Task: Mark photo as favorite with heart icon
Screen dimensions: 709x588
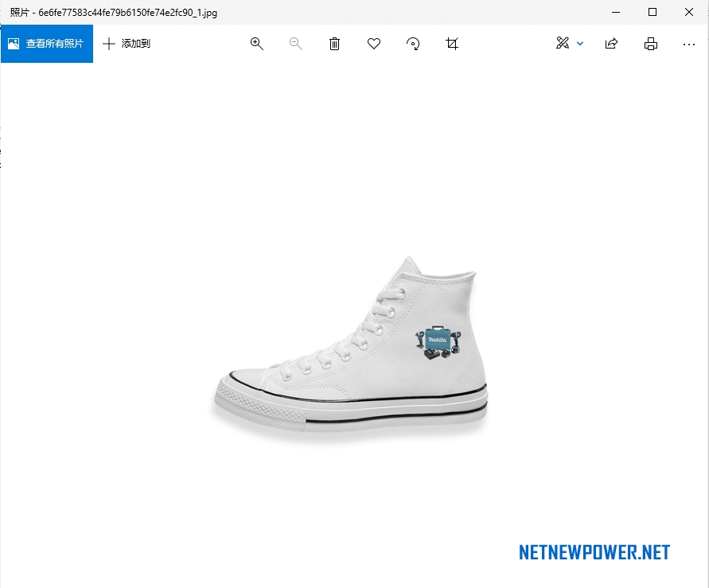Action: (374, 44)
